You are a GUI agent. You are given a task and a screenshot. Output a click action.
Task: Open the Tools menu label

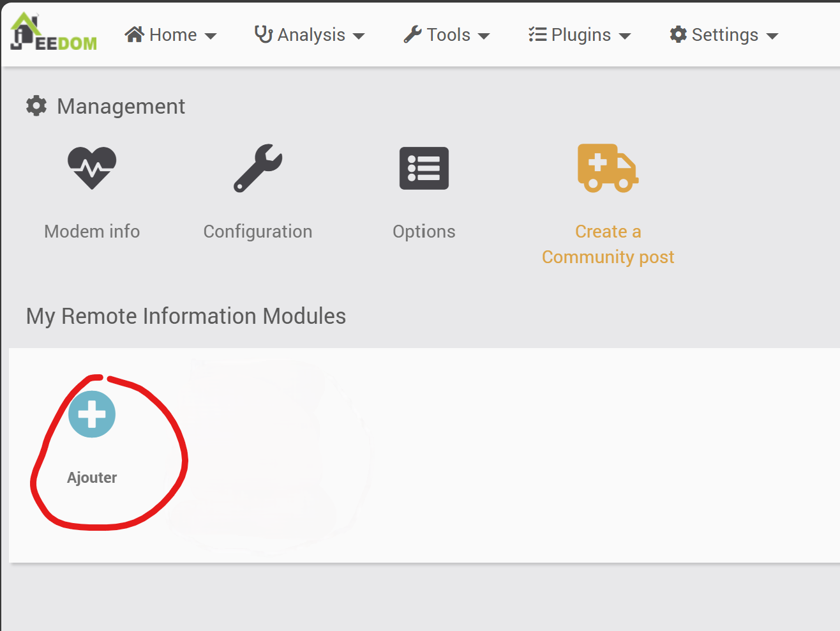pos(448,35)
